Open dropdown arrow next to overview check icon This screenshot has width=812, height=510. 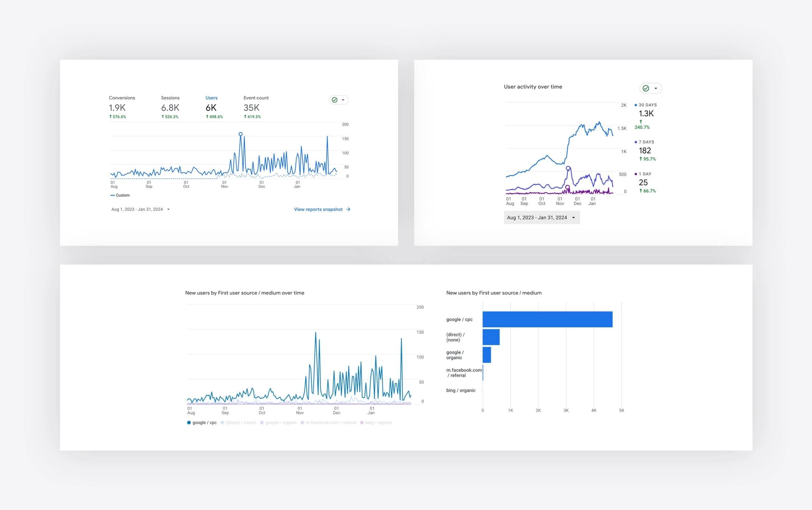pos(343,100)
